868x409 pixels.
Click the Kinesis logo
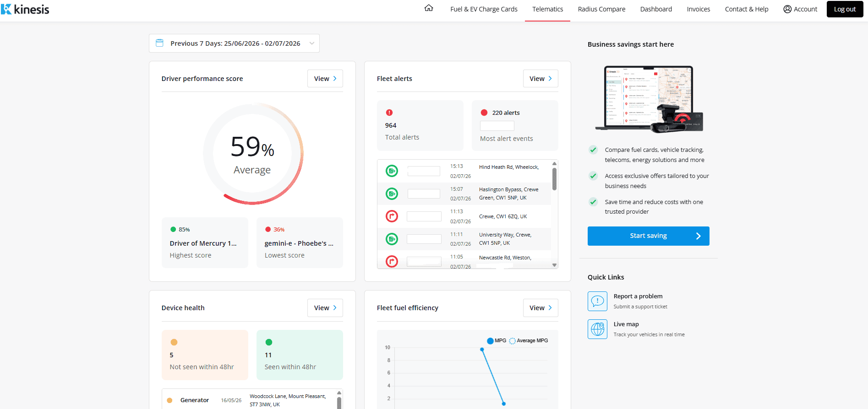point(25,9)
